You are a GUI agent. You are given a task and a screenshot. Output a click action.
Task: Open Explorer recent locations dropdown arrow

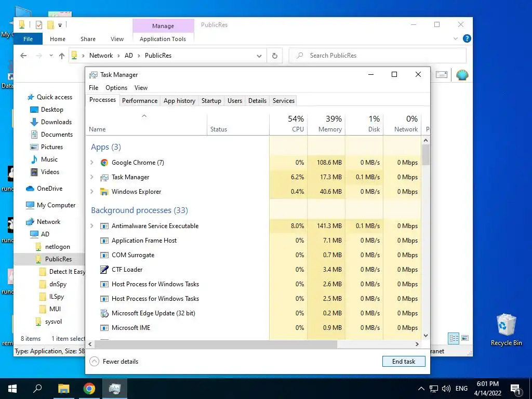pos(51,55)
